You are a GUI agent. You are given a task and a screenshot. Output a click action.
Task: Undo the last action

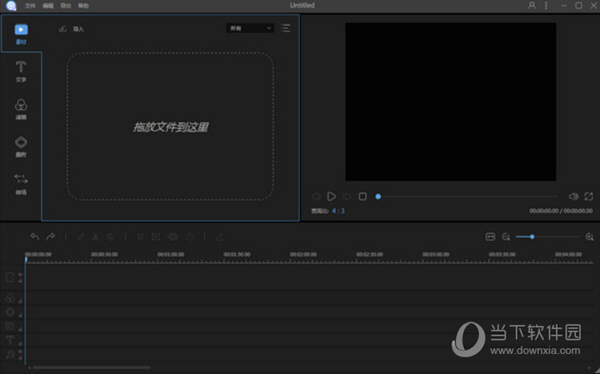tap(35, 237)
